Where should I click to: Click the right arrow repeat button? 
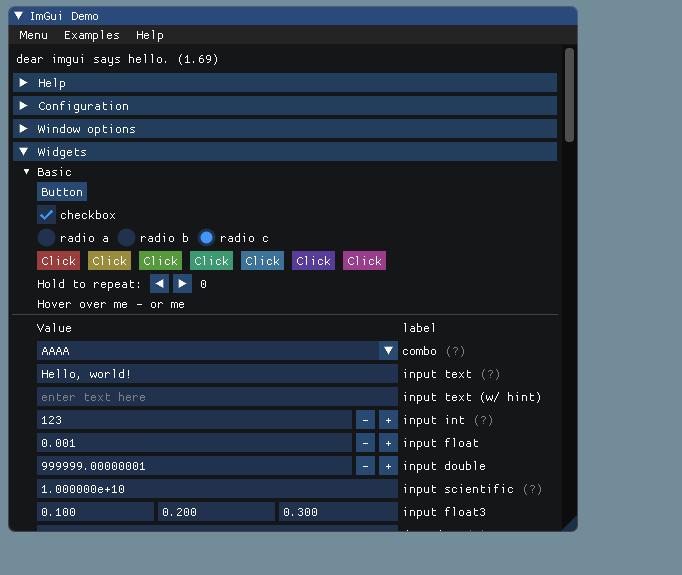(182, 284)
